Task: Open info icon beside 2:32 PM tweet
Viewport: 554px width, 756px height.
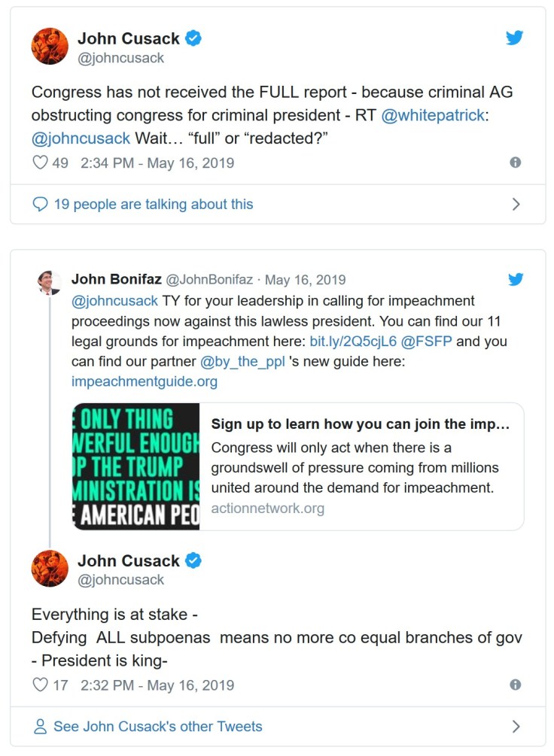Action: pyautogui.click(x=516, y=685)
